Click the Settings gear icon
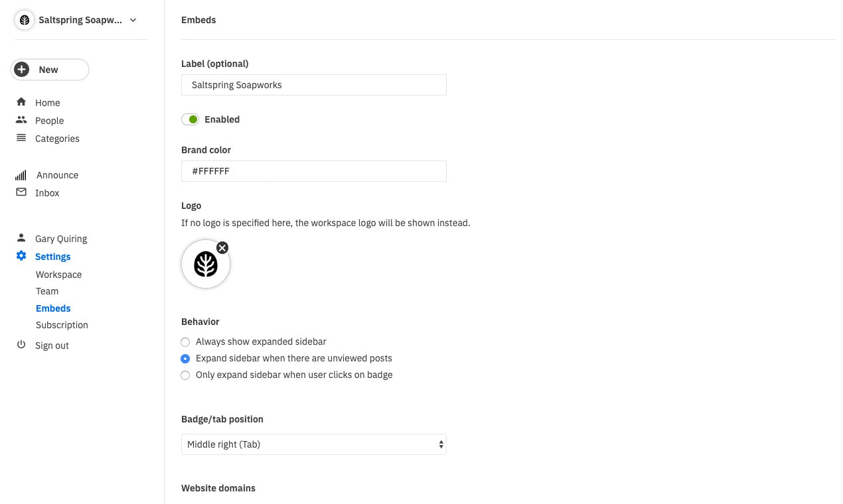The height and width of the screenshot is (504, 843). point(21,256)
